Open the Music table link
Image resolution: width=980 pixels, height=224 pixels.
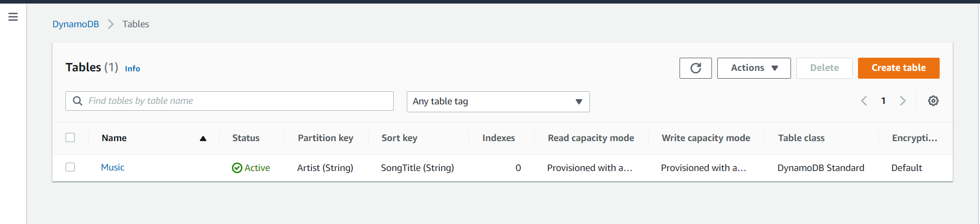click(113, 167)
